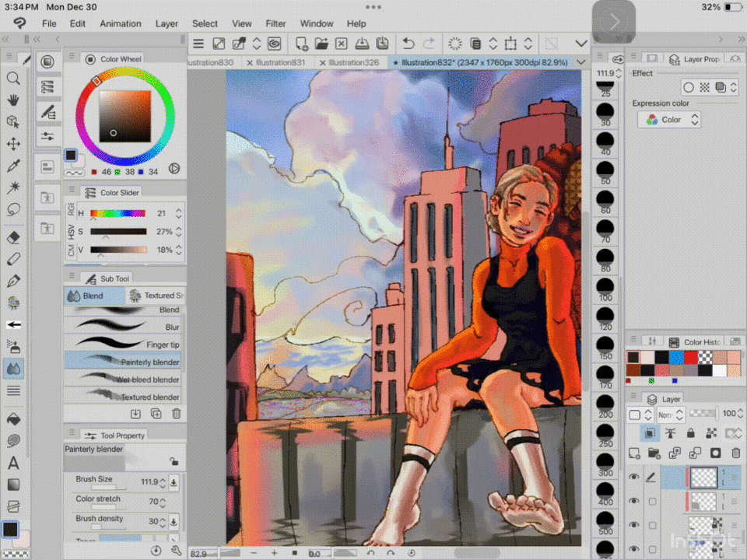Switch to the Illustration831 canvas tab

click(279, 62)
